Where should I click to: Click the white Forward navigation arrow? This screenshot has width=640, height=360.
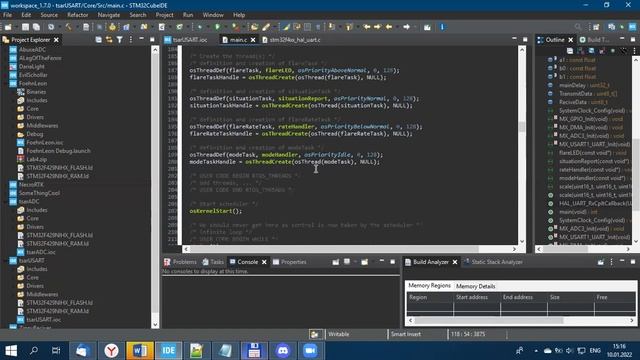pos(407,27)
